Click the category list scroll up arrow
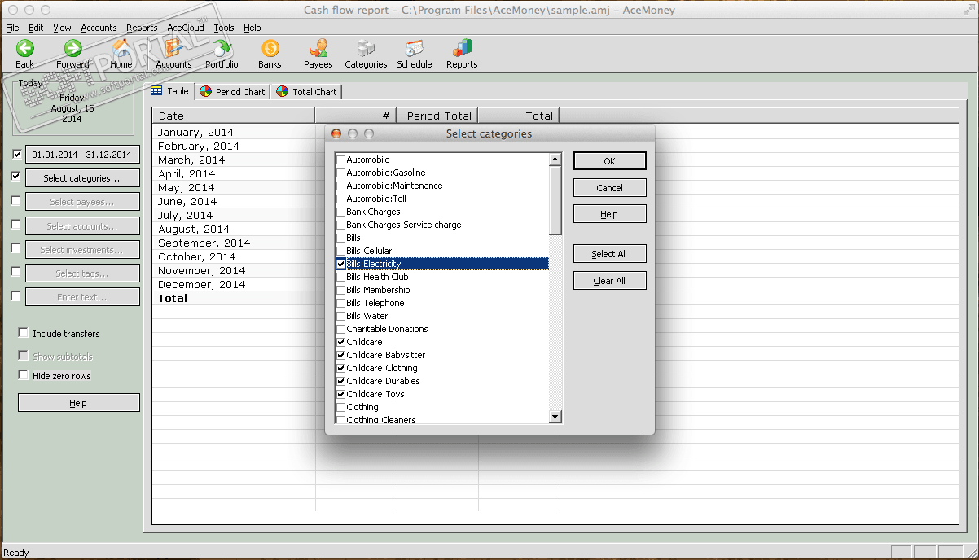 click(555, 160)
